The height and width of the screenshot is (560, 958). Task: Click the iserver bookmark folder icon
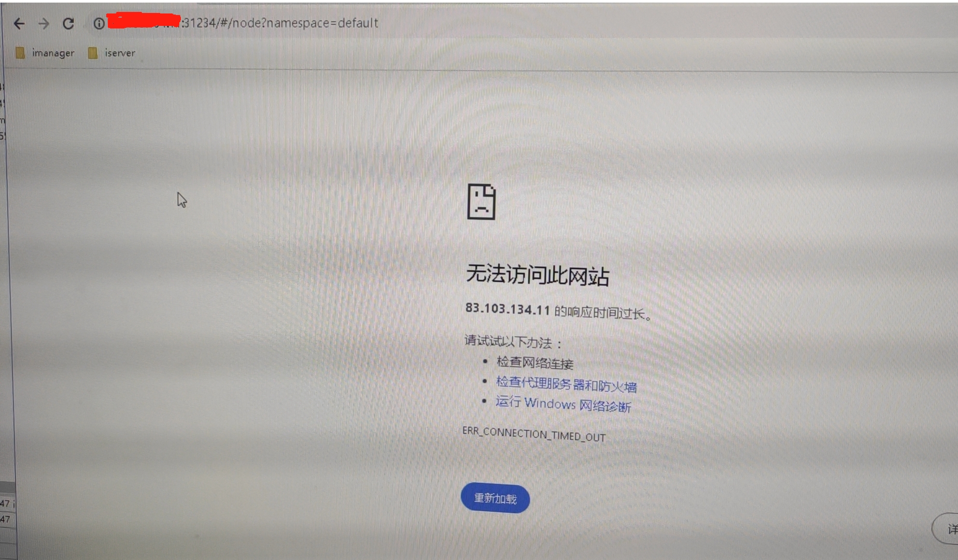coord(93,53)
